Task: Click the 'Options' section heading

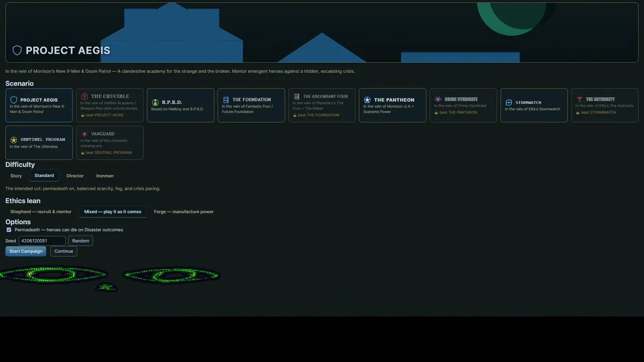Action: tap(18, 222)
